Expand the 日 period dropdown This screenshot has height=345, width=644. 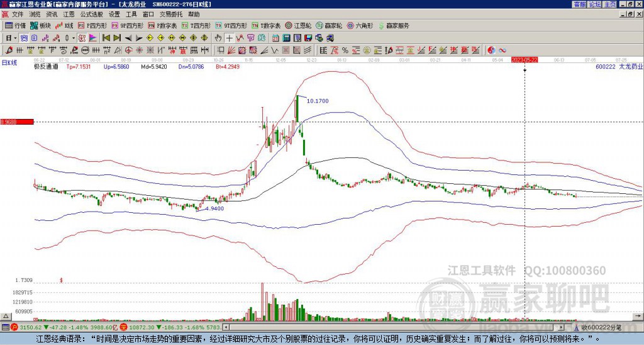pos(15,38)
